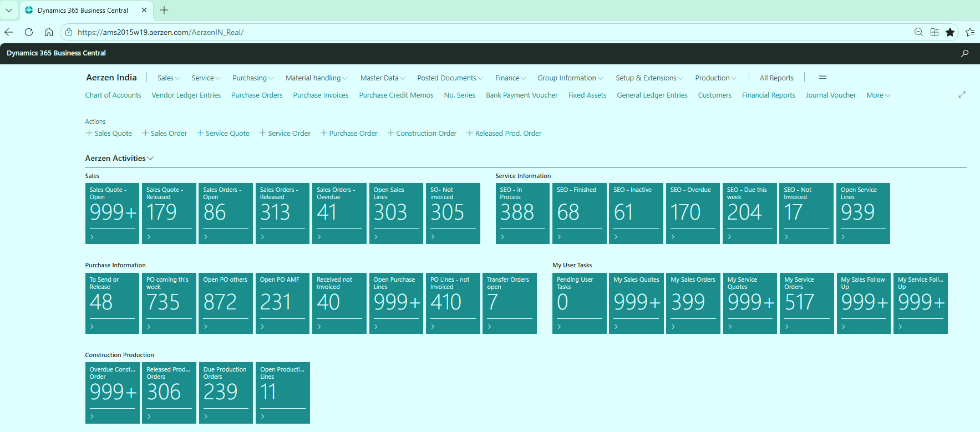Click the bookmark star icon
Viewport: 980px width, 432px height.
(950, 32)
